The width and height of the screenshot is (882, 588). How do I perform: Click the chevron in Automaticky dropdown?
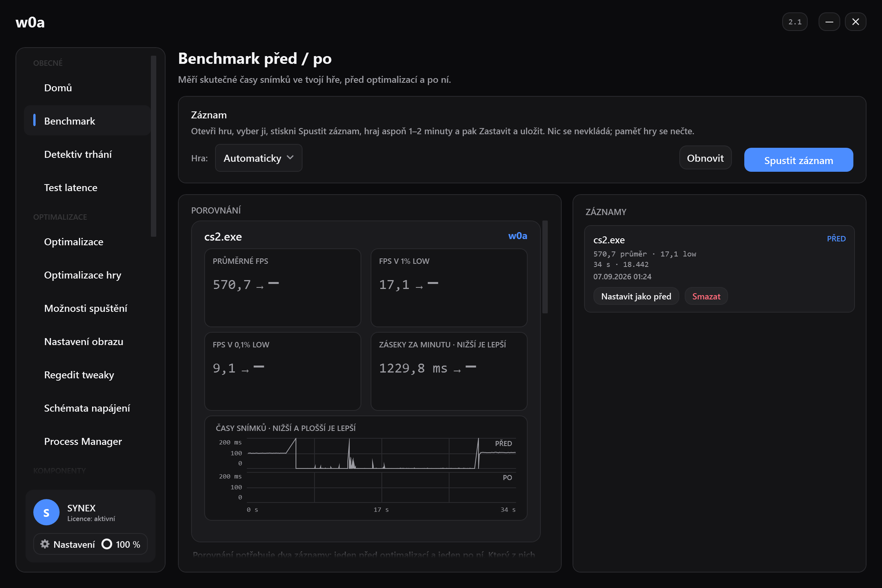[290, 157]
